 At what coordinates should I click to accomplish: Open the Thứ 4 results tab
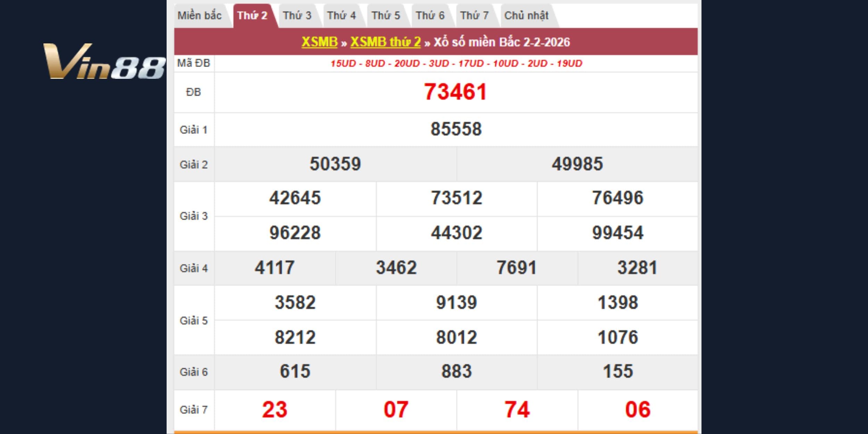coord(341,16)
